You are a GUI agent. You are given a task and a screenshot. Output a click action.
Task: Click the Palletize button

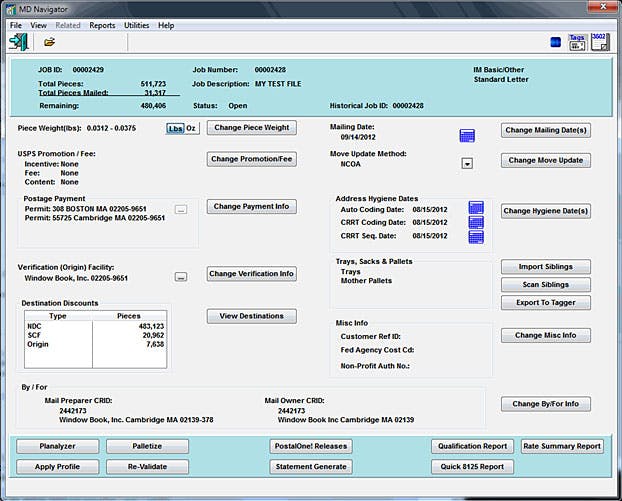click(147, 447)
